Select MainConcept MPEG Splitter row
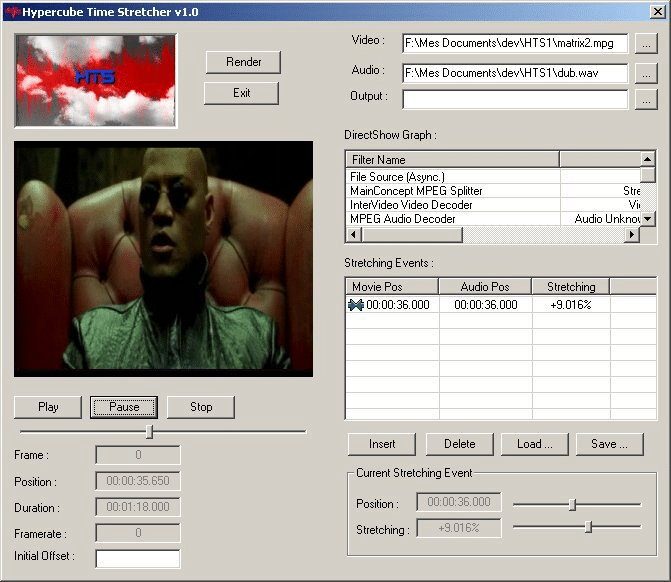 pyautogui.click(x=493, y=191)
